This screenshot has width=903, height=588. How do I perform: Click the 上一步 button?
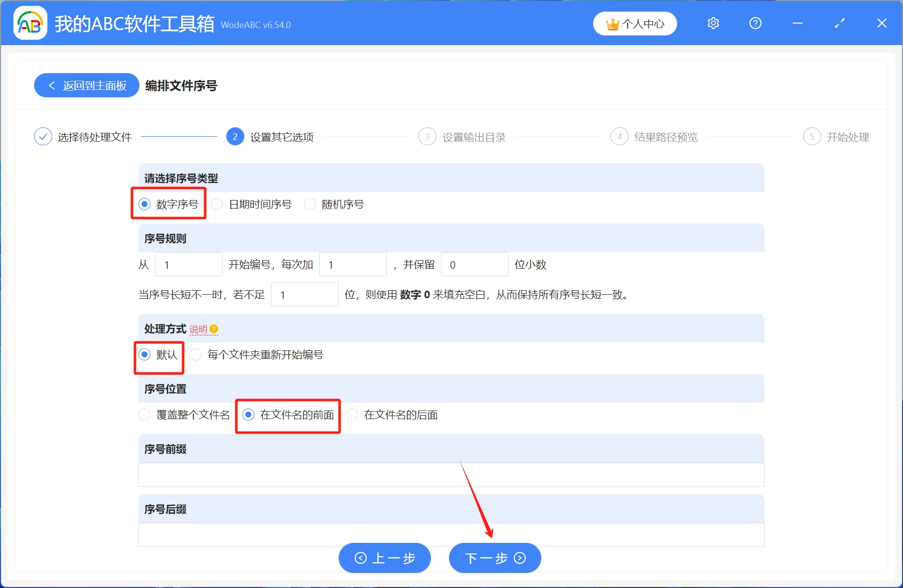tap(384, 558)
